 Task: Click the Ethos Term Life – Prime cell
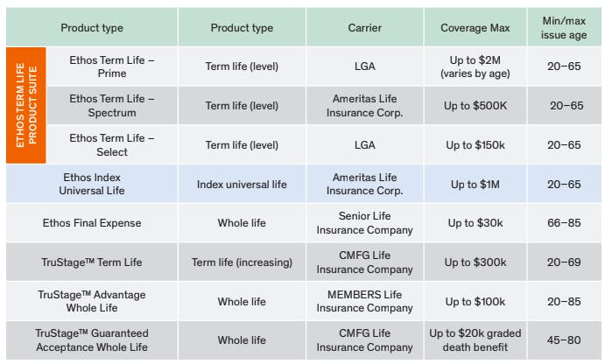tap(112, 66)
